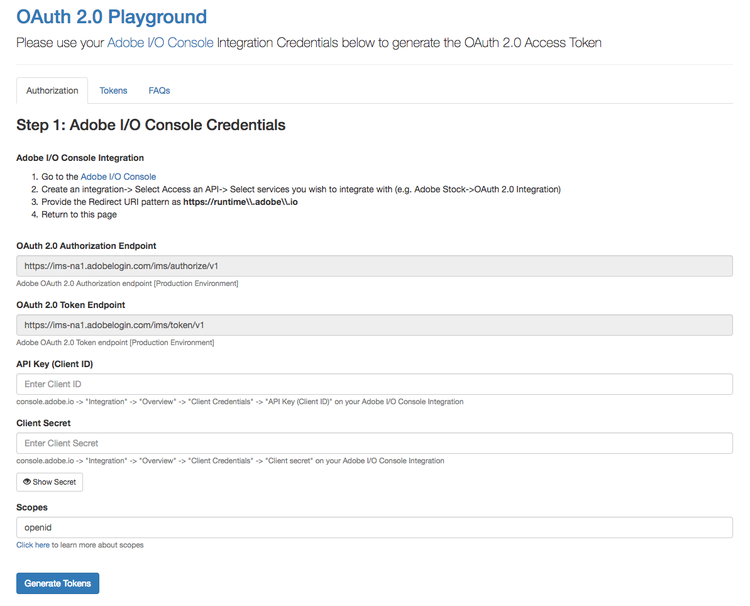Click the Token endpoint Production Environment hint
Screen dimensions: 750x606
(x=115, y=342)
